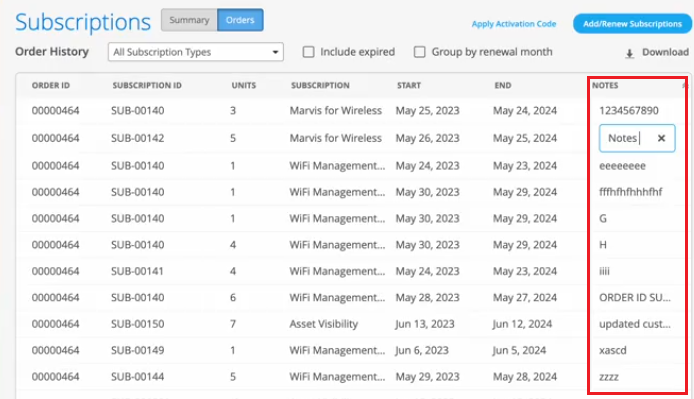
Task: Enable the Include expired checkbox
Action: click(x=308, y=52)
